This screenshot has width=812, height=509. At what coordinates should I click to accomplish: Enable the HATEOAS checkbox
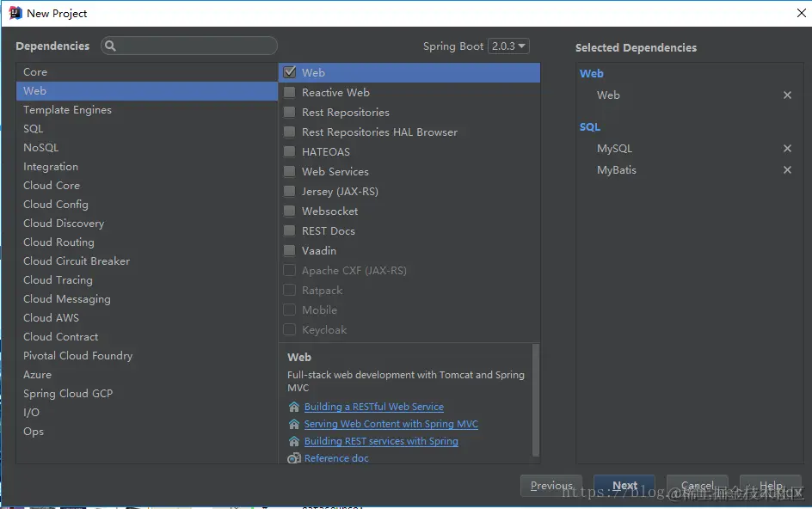[290, 151]
